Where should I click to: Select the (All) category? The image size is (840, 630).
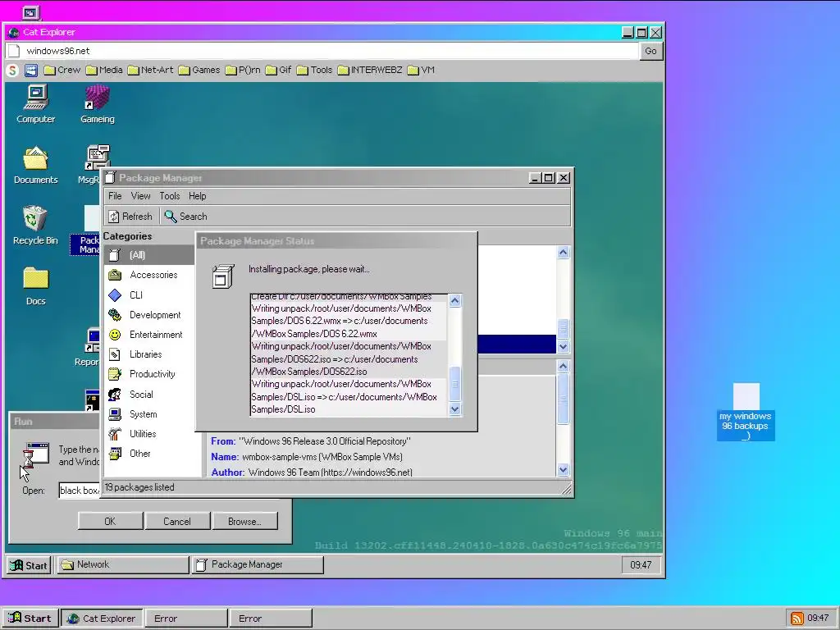click(149, 255)
